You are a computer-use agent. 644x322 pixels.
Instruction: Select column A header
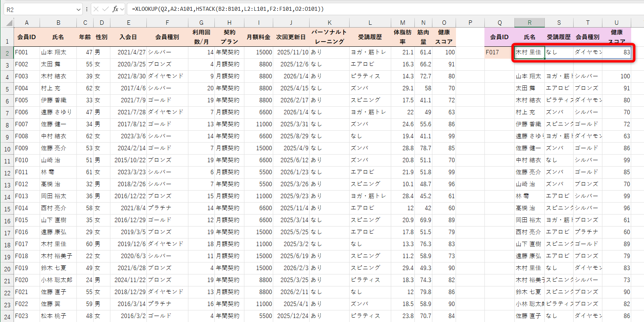[x=27, y=23]
